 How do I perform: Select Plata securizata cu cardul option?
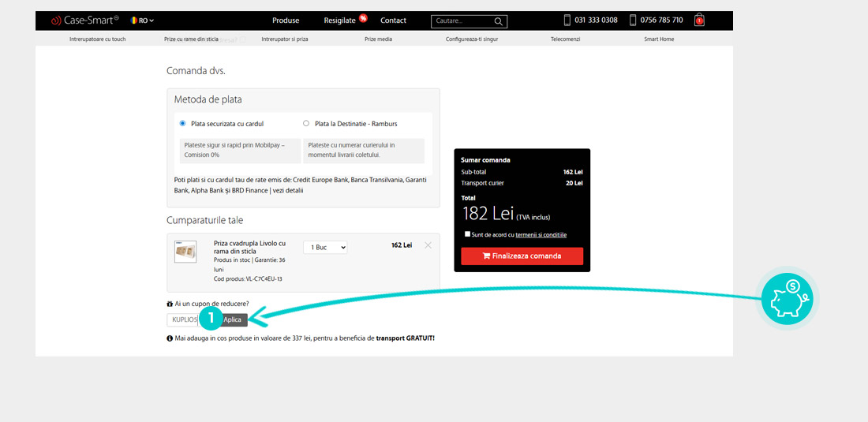pyautogui.click(x=183, y=123)
